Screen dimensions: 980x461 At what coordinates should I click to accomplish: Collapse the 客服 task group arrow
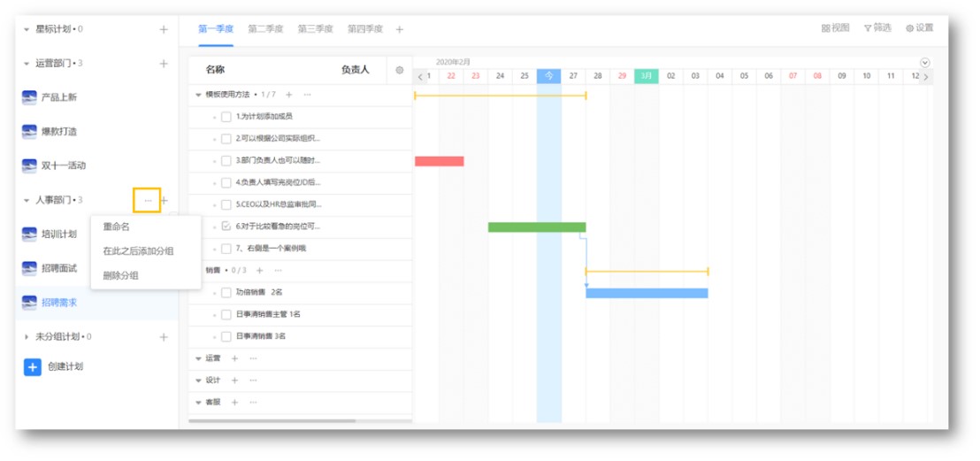click(x=199, y=403)
